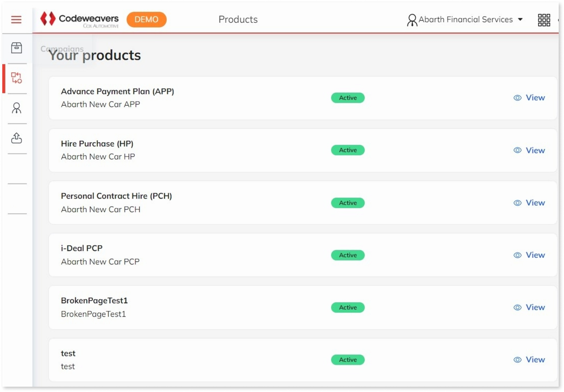View i-Deal PCP product
The height and width of the screenshot is (392, 564).
click(x=529, y=255)
